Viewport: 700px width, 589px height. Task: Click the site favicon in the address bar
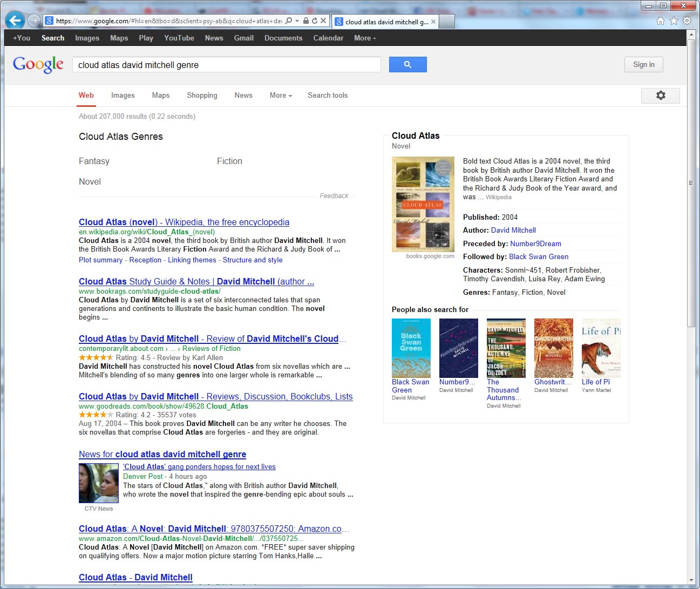pos(49,21)
